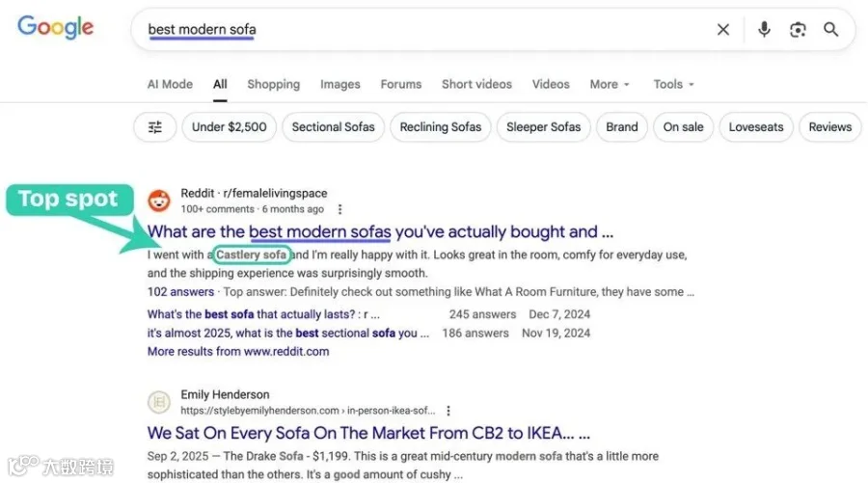Click the Nov 19, 2024 date
The width and height of the screenshot is (868, 483).
tap(556, 333)
